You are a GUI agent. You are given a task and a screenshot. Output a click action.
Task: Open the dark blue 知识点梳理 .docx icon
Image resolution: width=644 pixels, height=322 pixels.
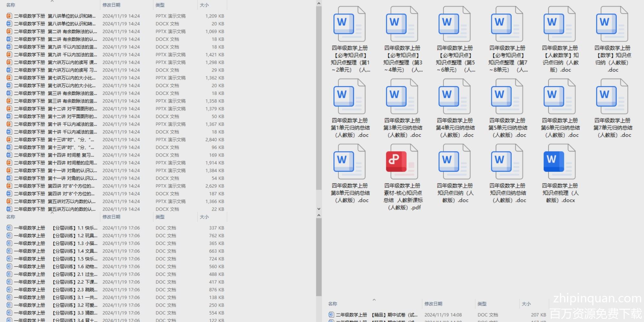[560, 162]
